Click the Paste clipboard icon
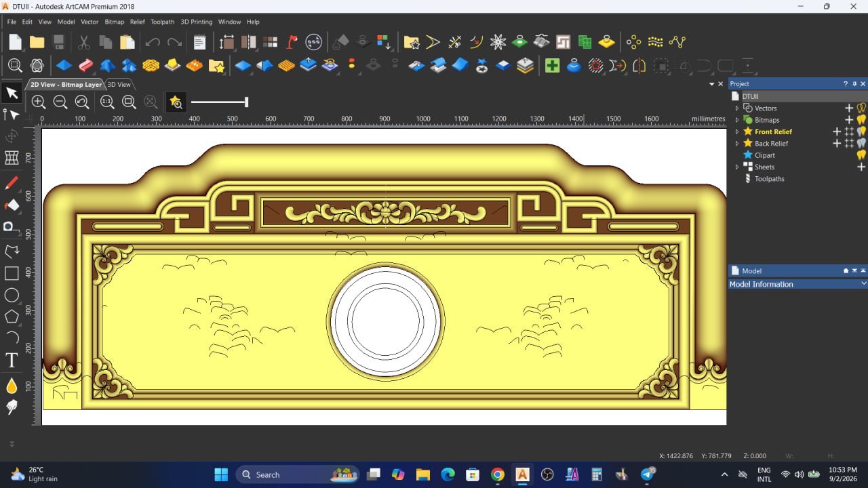 tap(127, 42)
